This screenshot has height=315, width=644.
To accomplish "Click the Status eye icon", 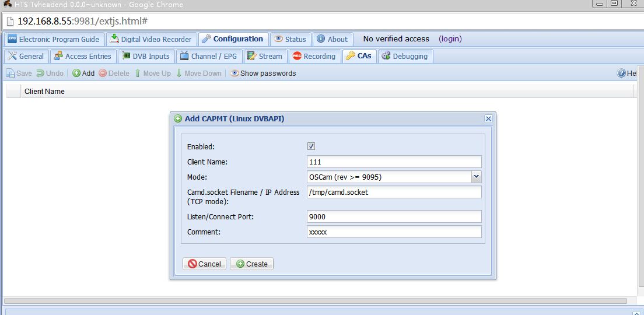I will (x=278, y=40).
